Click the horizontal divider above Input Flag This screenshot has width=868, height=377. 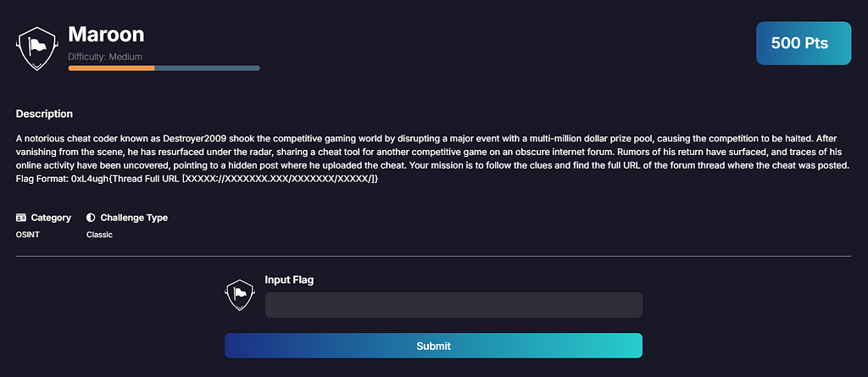433,257
